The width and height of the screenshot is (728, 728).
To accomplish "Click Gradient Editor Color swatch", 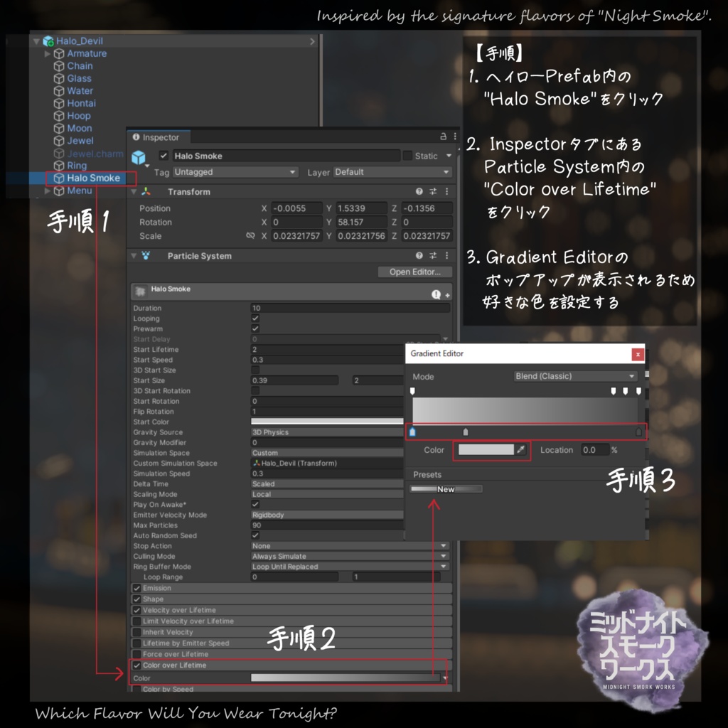I will [x=486, y=450].
